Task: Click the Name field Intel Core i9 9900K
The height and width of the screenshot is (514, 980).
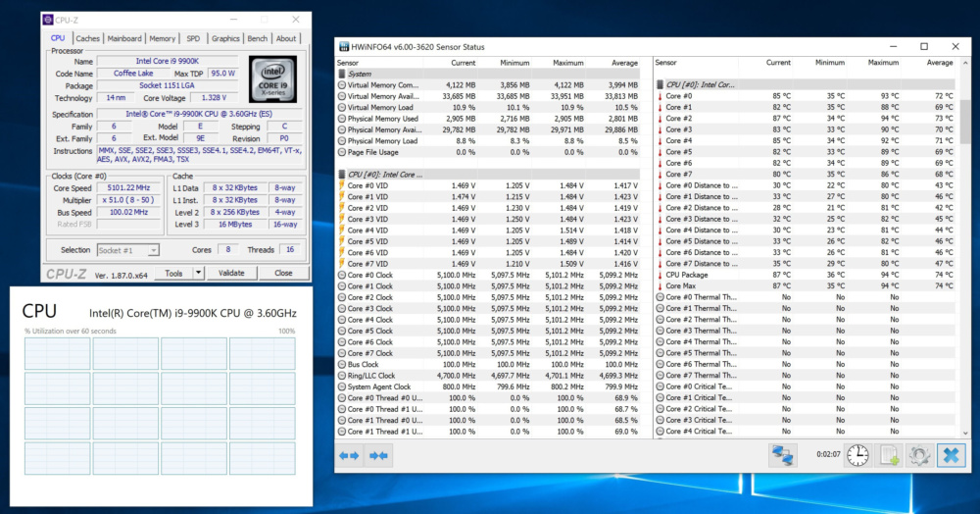Action: point(168,61)
